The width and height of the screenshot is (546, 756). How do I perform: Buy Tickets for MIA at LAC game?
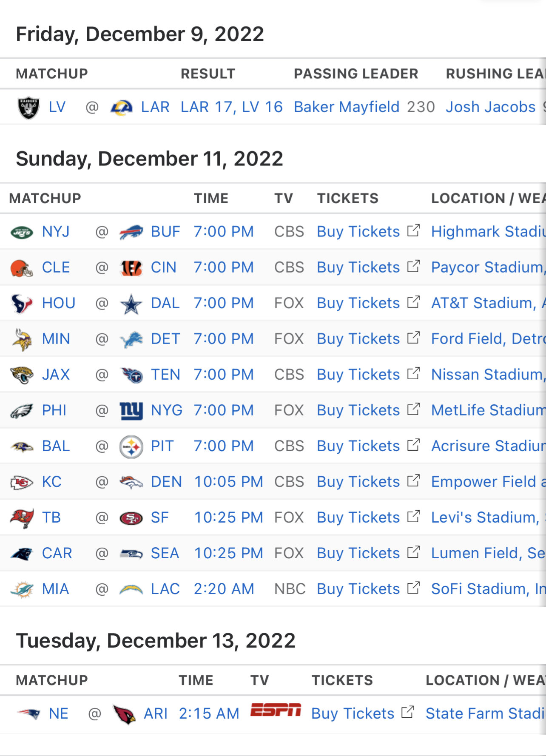coord(358,589)
